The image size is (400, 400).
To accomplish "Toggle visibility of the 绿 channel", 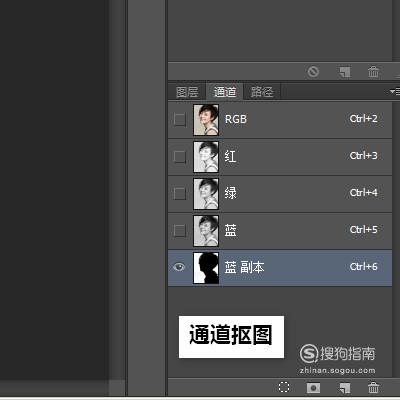I will coord(180,193).
